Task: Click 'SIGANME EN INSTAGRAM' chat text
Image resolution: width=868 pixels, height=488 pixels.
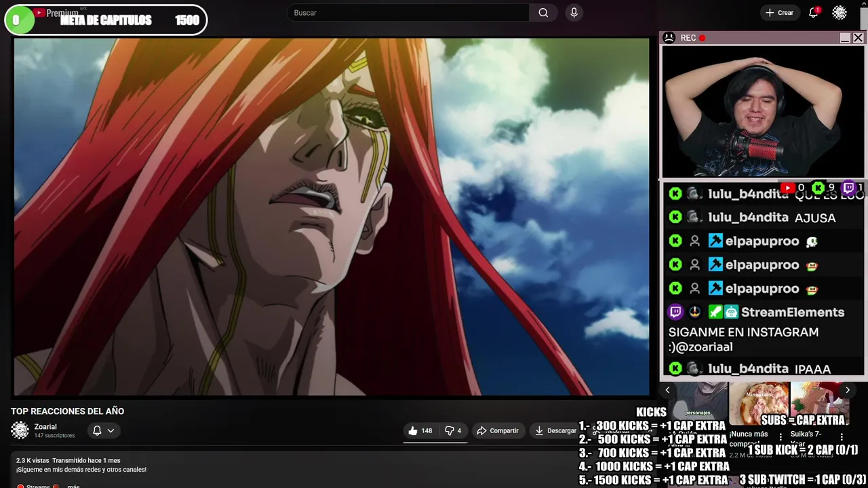Action: pos(743,332)
